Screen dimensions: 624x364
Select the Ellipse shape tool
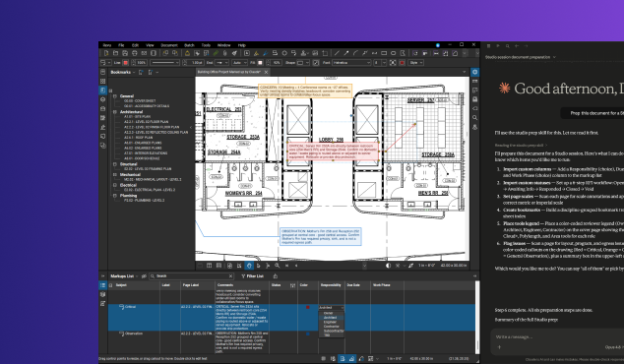(393, 53)
